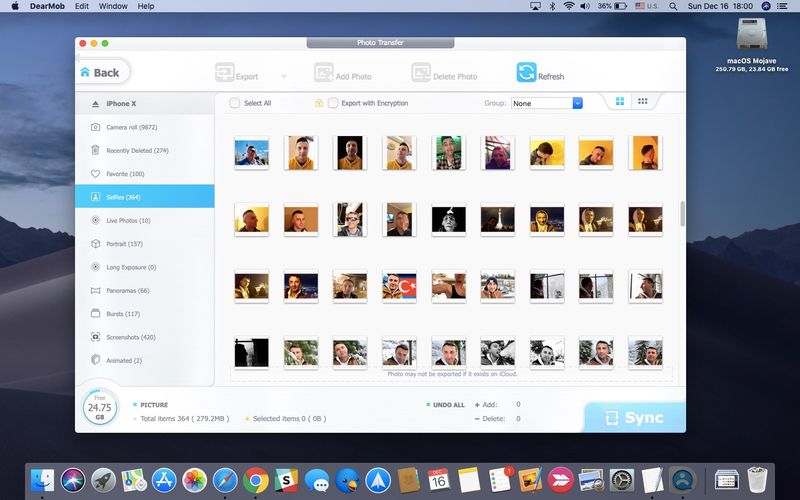
Task: Open Spotlight search in menu bar
Action: point(673,6)
